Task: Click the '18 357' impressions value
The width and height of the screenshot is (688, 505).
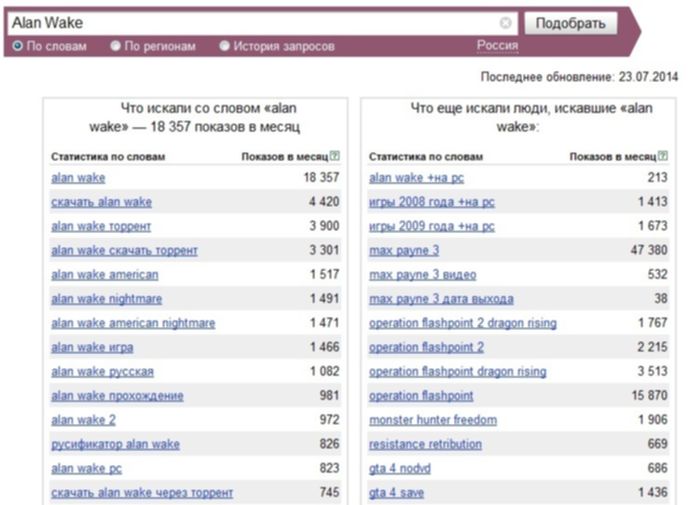Action: point(321,177)
